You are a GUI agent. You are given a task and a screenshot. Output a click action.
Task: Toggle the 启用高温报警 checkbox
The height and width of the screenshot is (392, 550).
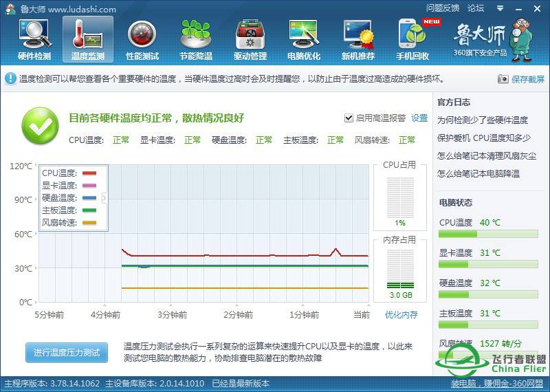[349, 118]
